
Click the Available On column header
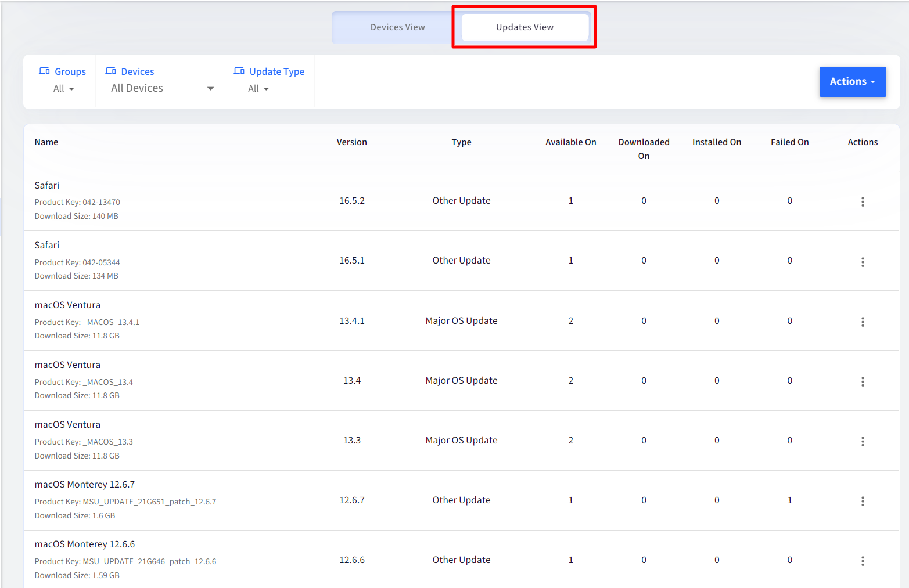[x=570, y=142]
